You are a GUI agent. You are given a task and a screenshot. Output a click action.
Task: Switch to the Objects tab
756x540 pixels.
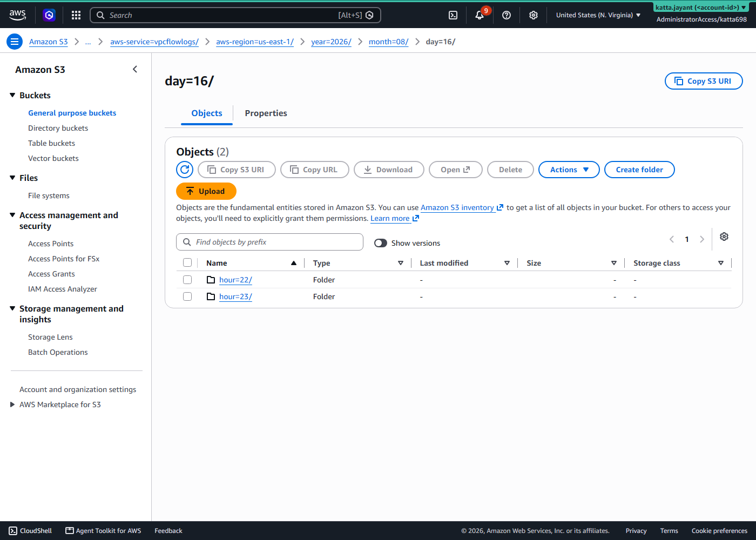click(x=207, y=113)
